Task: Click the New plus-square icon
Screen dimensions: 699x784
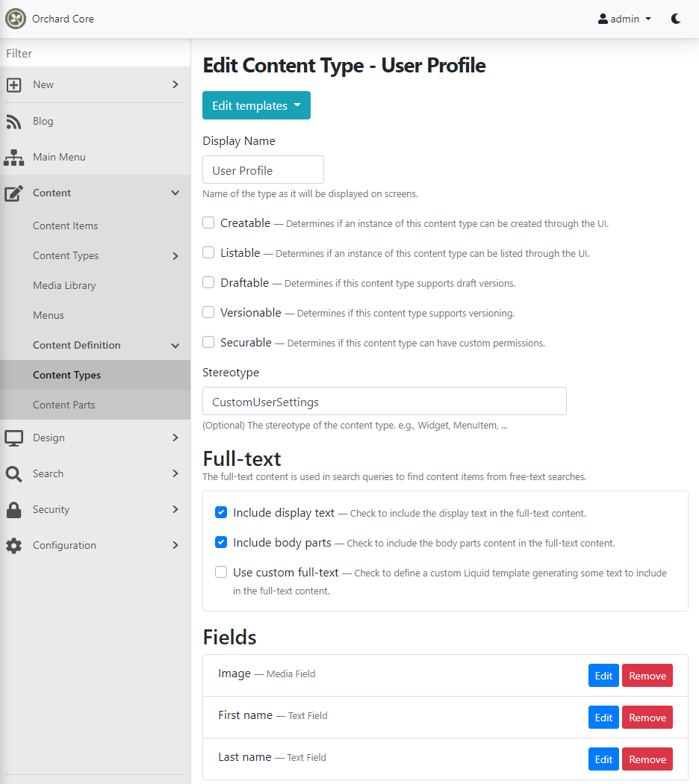Action: pos(14,85)
